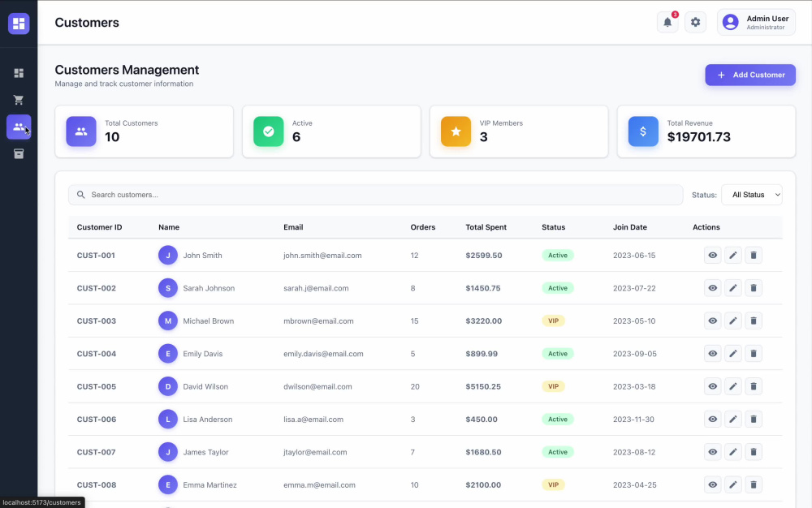View details eye for James Taylor

(x=713, y=452)
